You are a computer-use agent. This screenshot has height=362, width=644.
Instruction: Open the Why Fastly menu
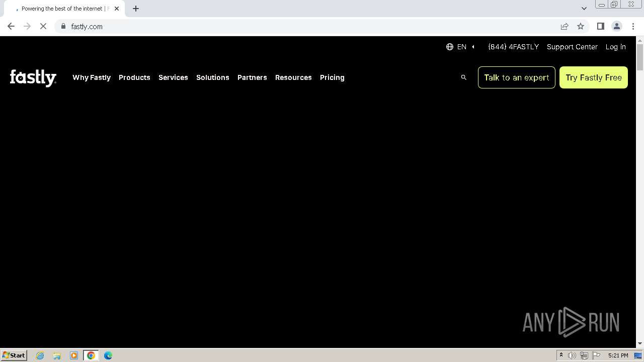click(92, 77)
